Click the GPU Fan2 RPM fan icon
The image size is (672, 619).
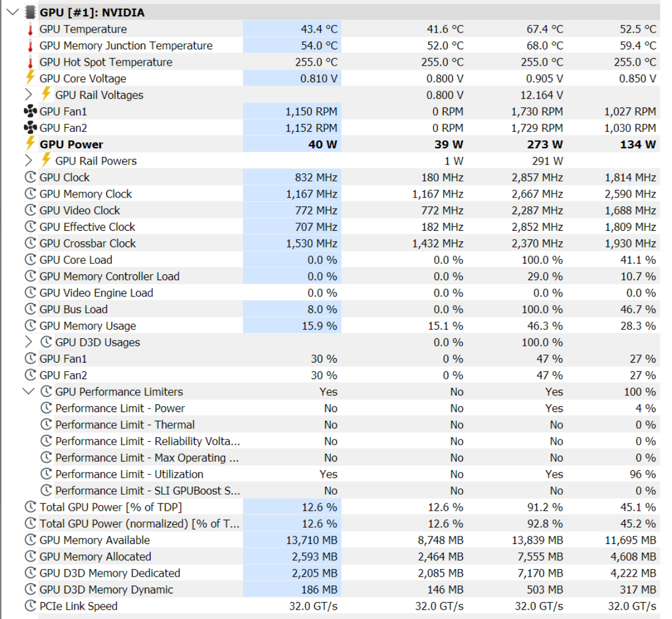coord(30,128)
